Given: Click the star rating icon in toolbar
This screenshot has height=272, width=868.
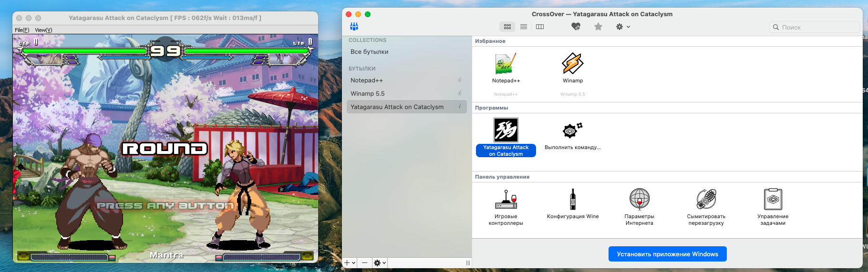Looking at the screenshot, I should coord(598,27).
